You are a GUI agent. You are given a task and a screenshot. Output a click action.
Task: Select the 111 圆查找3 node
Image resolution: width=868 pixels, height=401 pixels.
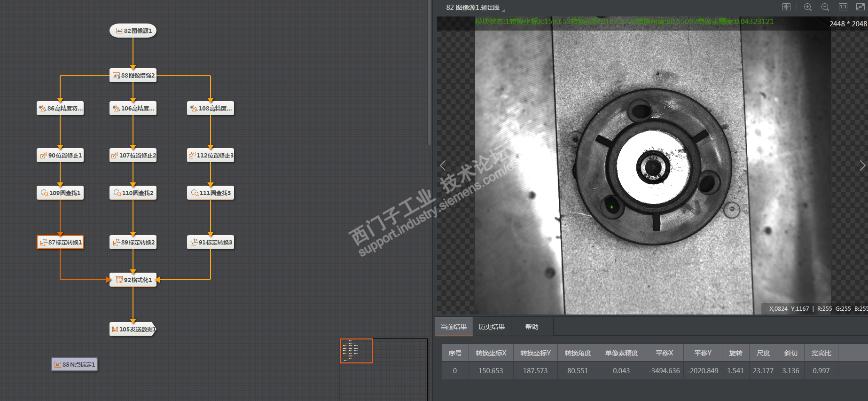[211, 193]
